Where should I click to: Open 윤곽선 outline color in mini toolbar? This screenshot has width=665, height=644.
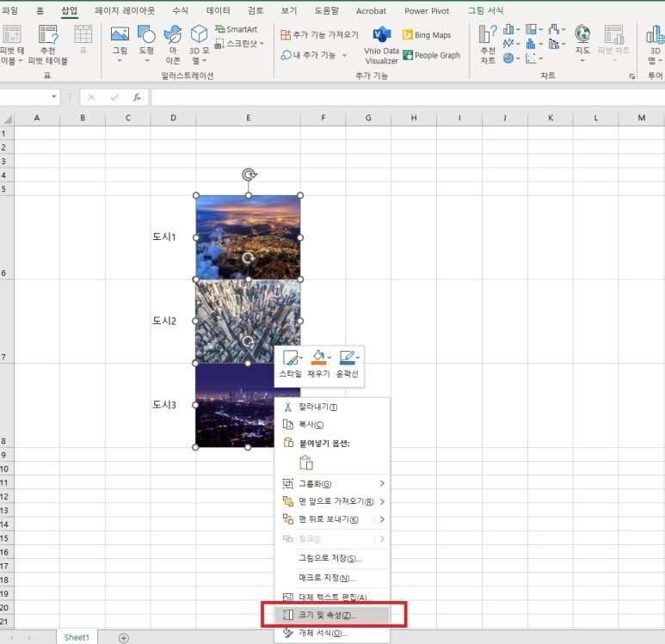click(x=347, y=365)
